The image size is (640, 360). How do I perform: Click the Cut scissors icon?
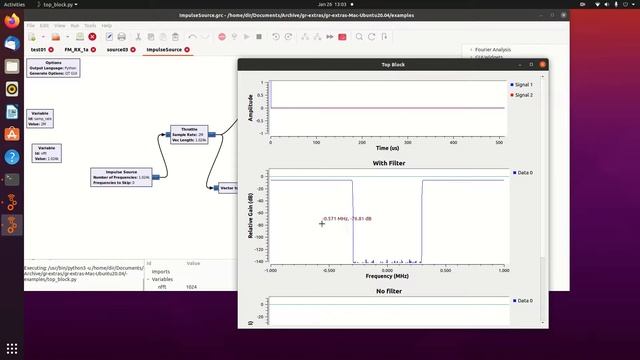(138, 37)
